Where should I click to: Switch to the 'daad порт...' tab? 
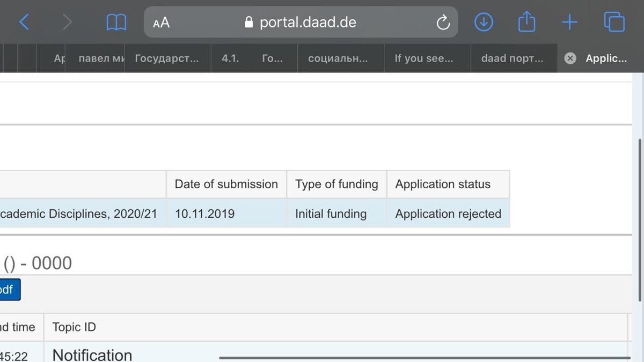point(512,58)
